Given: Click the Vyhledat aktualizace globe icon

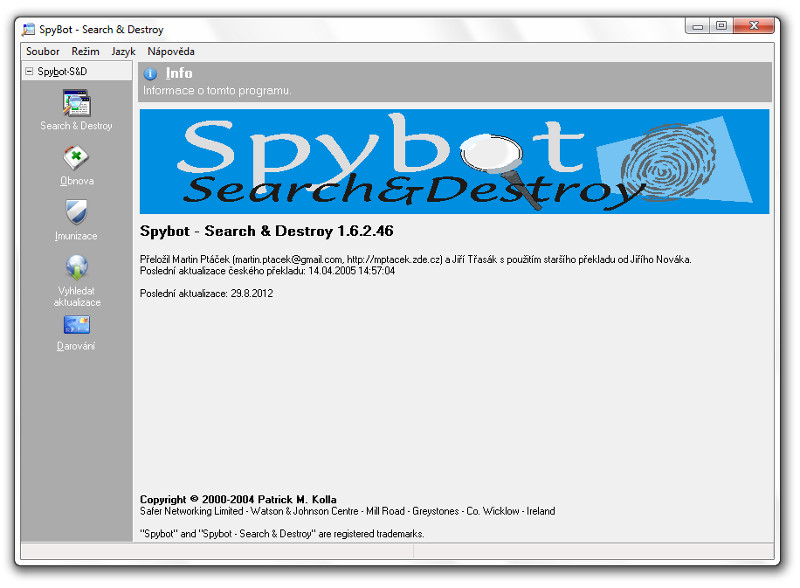Looking at the screenshot, I should click(x=77, y=267).
